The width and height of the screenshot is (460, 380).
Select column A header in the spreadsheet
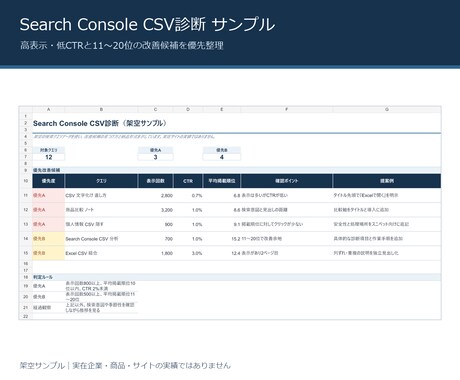point(49,109)
